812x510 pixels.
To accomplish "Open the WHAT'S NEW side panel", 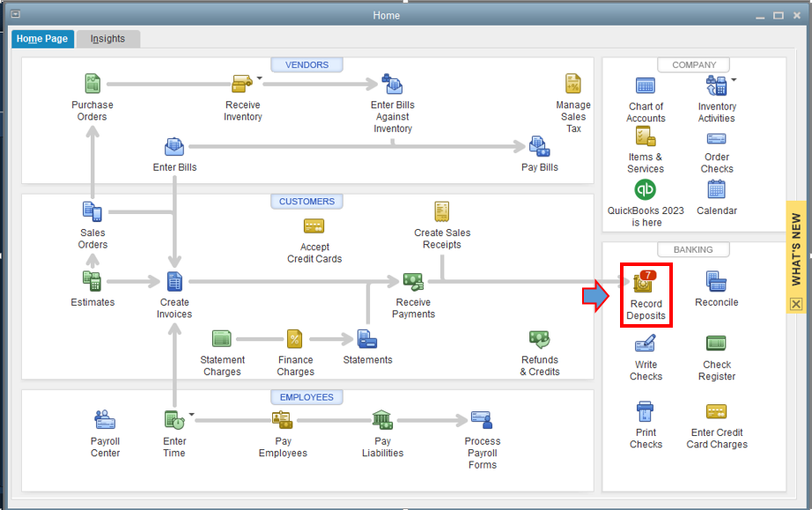I will [796, 249].
